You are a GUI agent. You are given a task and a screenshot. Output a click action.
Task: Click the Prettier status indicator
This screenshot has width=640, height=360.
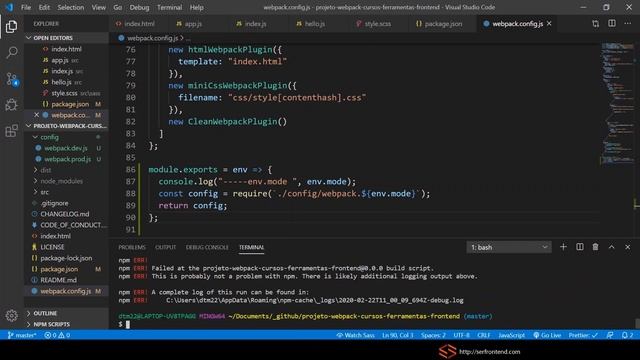coord(583,335)
